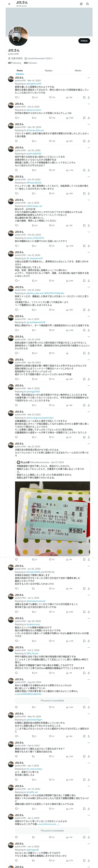Share the Dec 30, 2024 post

(89, 141)
